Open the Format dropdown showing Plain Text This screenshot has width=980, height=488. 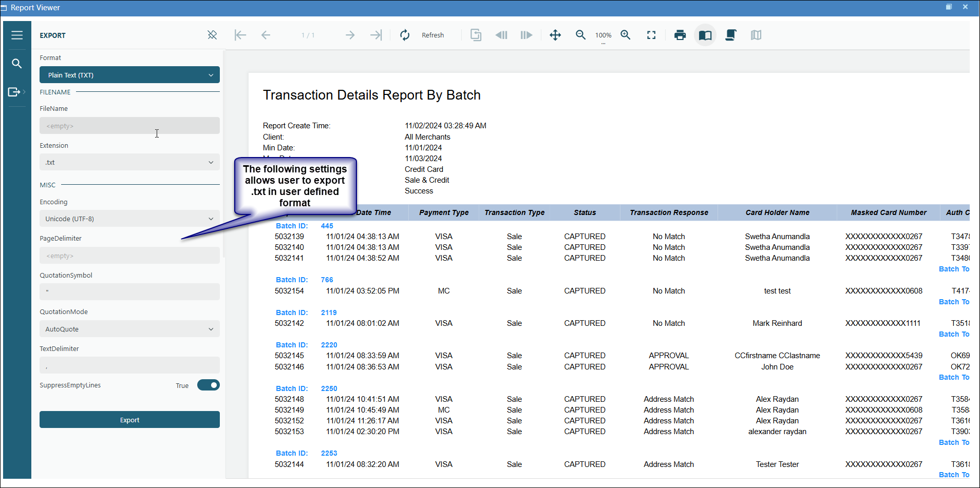pyautogui.click(x=129, y=75)
